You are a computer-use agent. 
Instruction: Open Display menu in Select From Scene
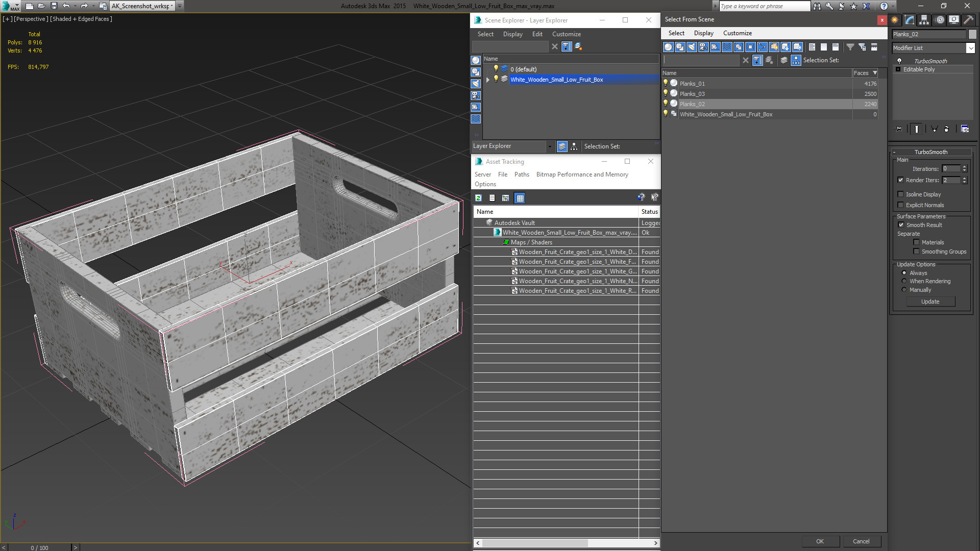coord(703,33)
